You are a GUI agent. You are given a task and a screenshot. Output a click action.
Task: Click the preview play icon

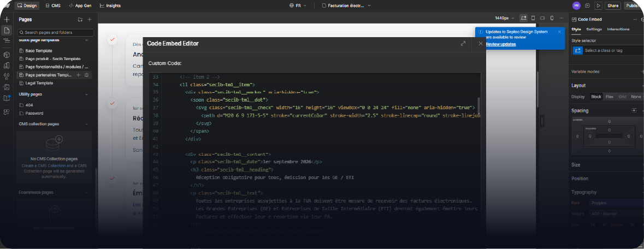click(x=598, y=5)
